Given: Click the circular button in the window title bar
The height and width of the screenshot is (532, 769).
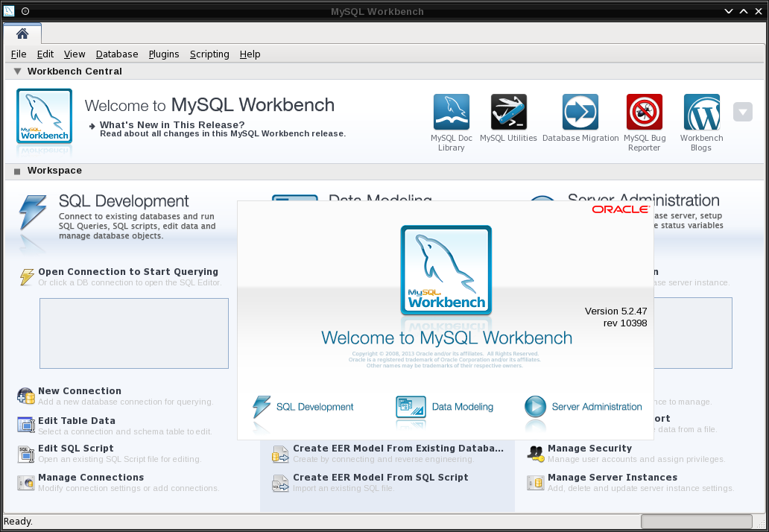Looking at the screenshot, I should (x=25, y=11).
